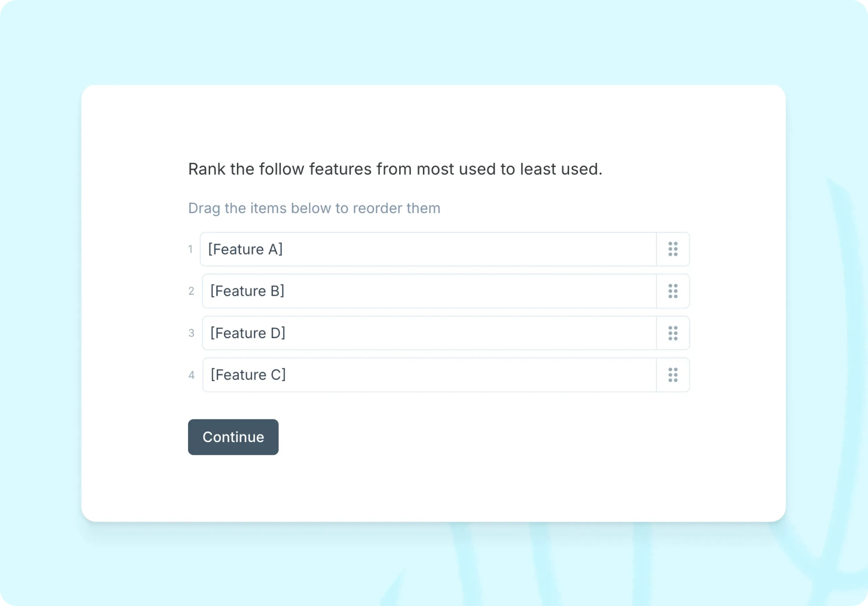Click the rank number 1 label

pos(191,249)
